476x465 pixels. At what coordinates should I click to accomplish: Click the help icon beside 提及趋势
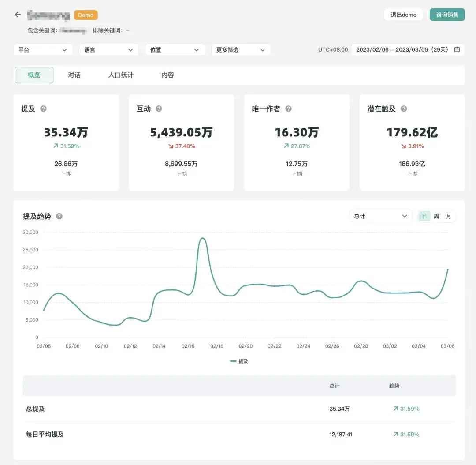[x=59, y=216]
